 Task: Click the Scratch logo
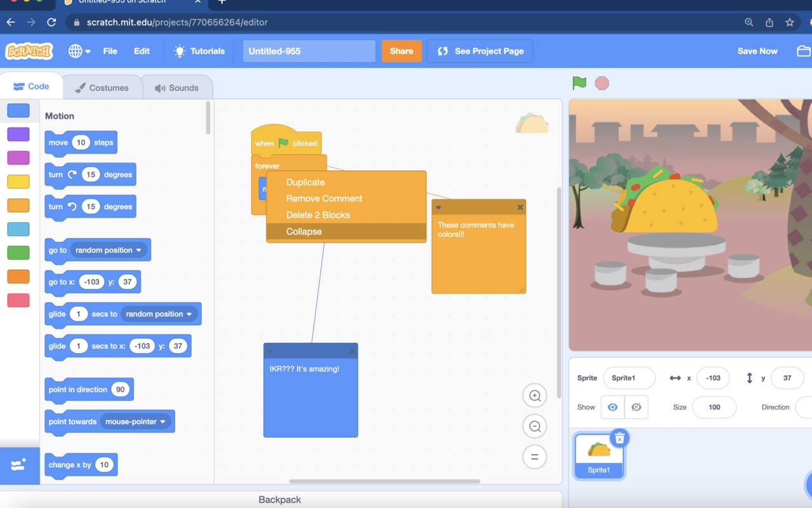click(28, 51)
